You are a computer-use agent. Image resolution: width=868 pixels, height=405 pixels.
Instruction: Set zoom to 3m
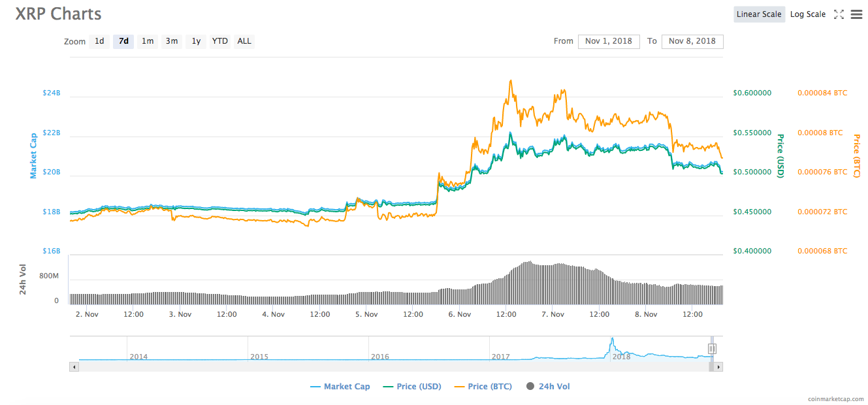[x=172, y=41]
